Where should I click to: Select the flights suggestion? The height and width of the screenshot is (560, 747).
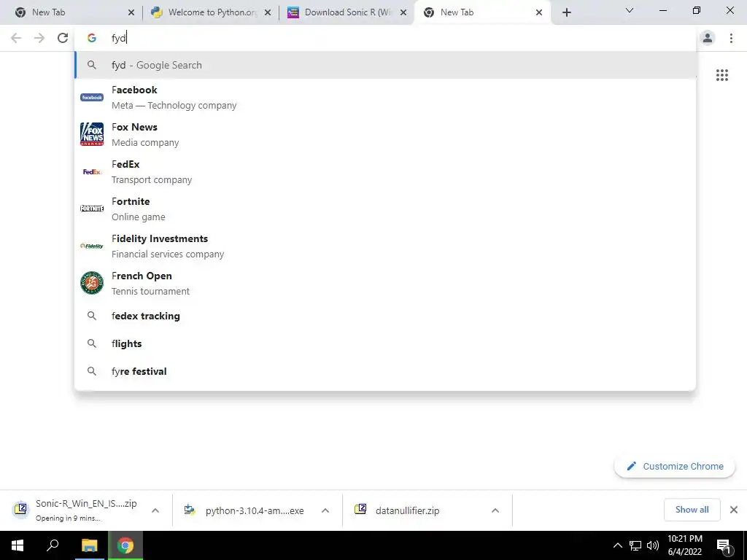385,343
